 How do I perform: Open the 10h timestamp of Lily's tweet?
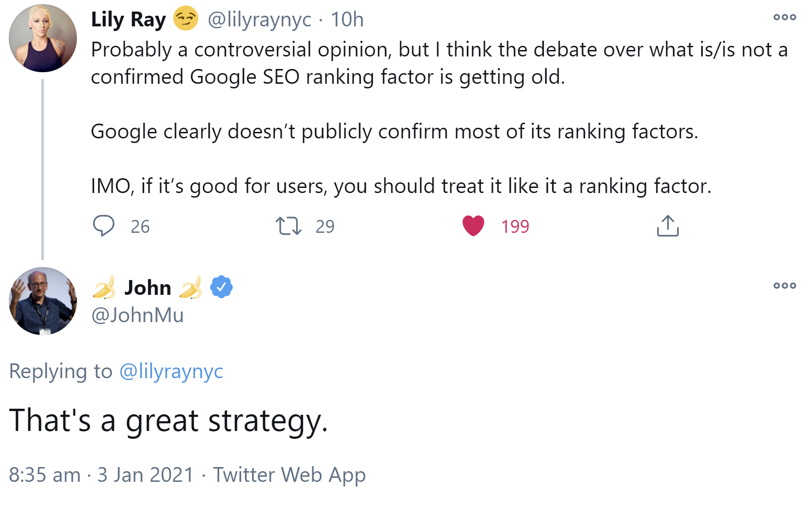click(x=347, y=20)
